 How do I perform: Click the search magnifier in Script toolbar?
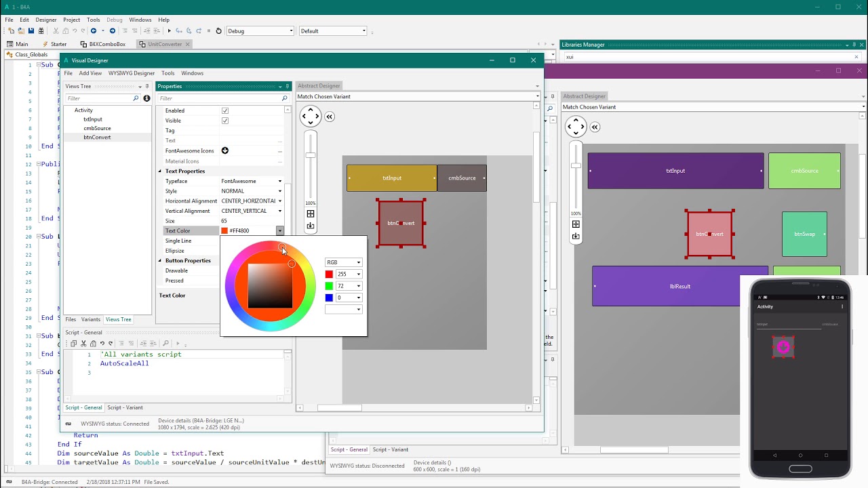click(x=165, y=344)
